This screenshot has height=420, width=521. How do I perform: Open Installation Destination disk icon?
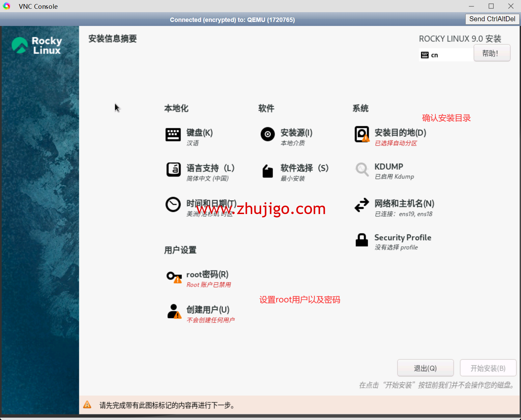coord(362,134)
